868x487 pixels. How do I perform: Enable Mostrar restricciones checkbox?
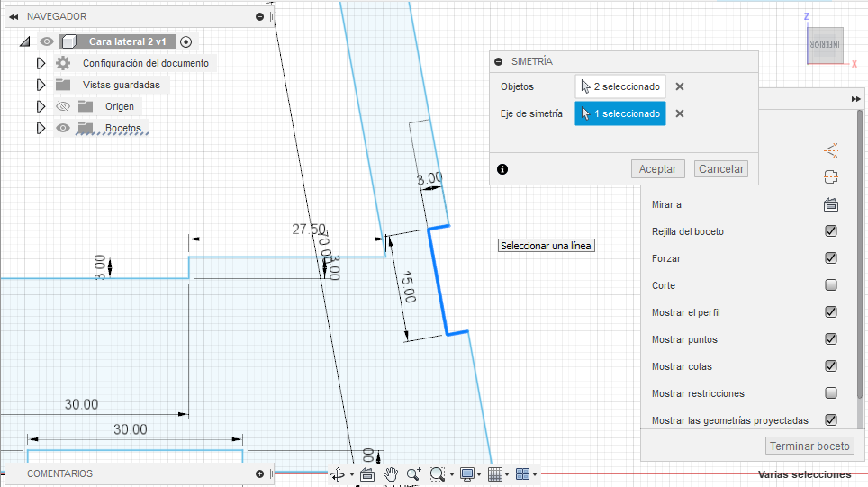[831, 392]
